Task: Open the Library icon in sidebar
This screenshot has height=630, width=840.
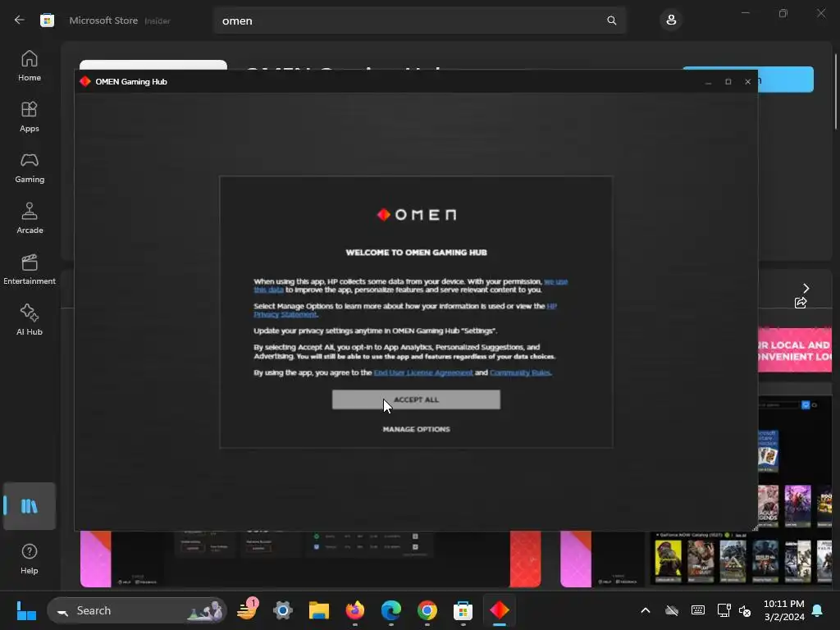Action: (x=30, y=506)
